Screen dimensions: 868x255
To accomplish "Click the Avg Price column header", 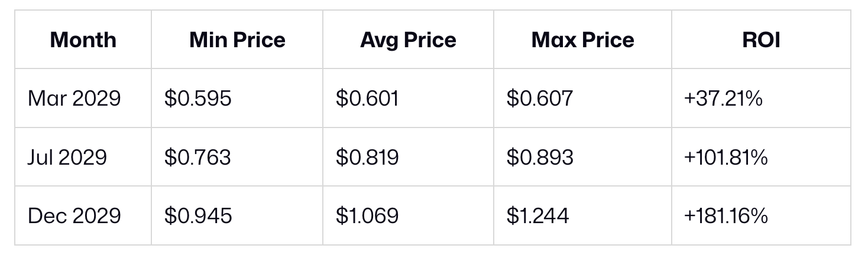I will 408,40.
